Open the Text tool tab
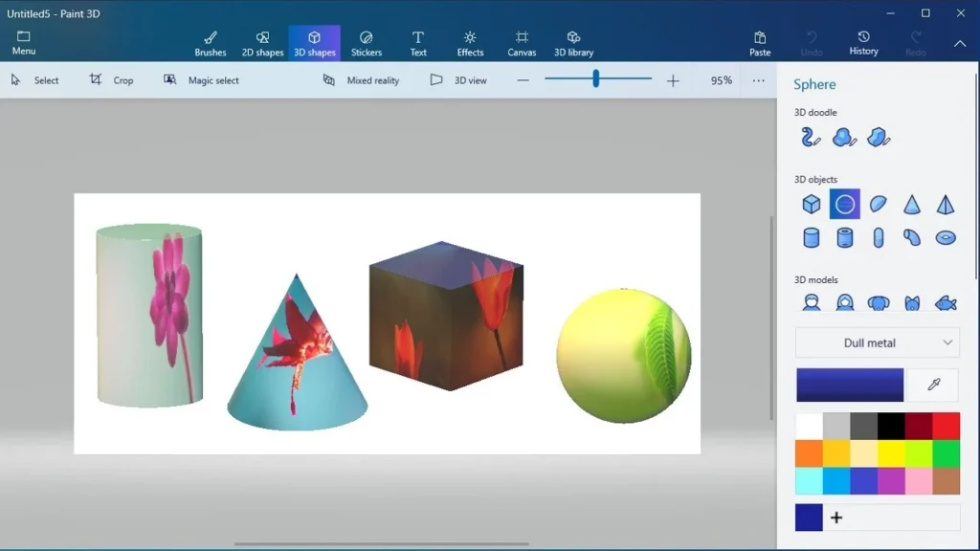980x551 pixels. pos(418,43)
